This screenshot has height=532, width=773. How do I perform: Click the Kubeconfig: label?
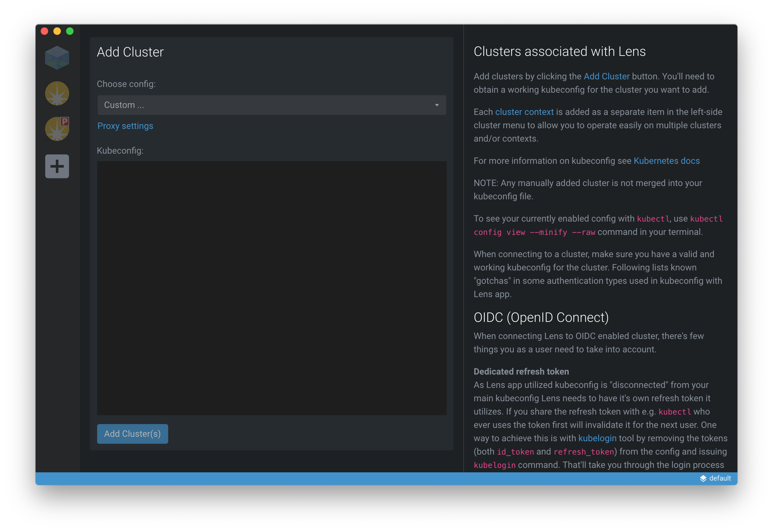[120, 151]
